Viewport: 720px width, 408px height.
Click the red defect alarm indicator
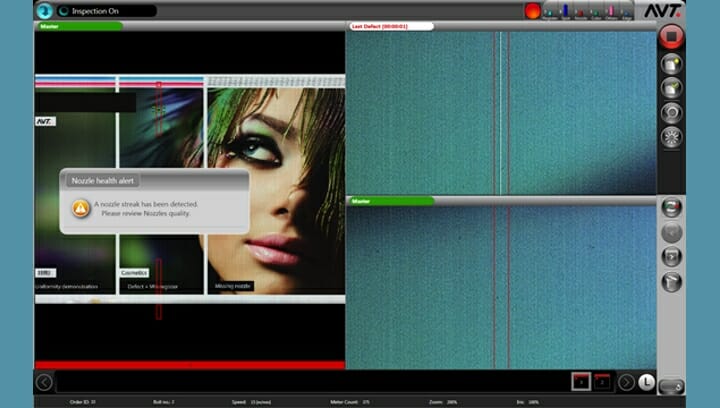click(533, 10)
